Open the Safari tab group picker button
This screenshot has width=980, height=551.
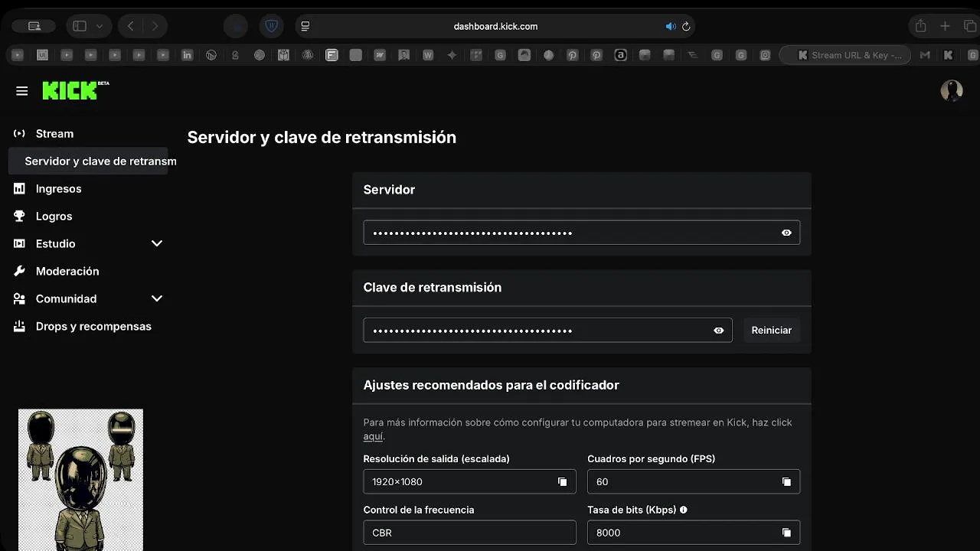coord(34,26)
